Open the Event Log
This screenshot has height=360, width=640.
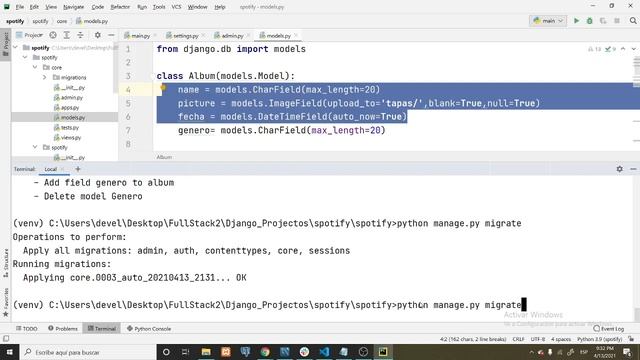click(x=609, y=329)
